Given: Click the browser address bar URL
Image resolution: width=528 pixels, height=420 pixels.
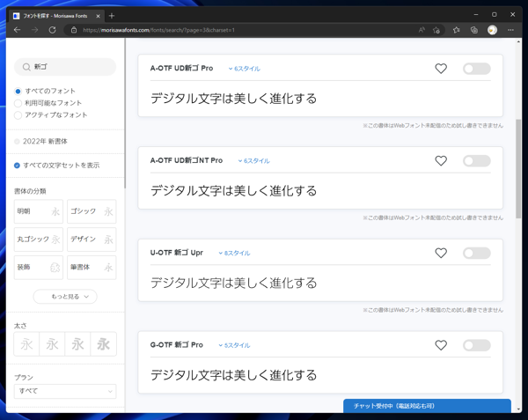Looking at the screenshot, I should (158, 30).
